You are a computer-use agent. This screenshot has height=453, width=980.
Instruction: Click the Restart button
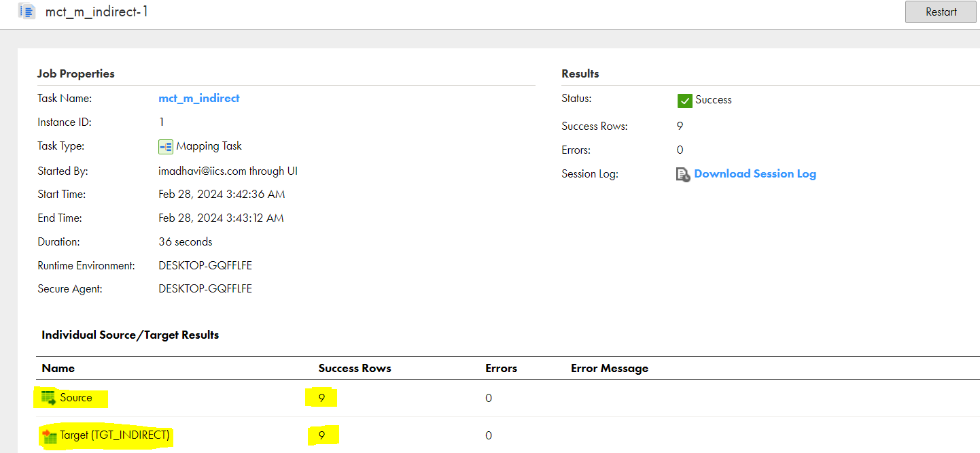click(941, 12)
